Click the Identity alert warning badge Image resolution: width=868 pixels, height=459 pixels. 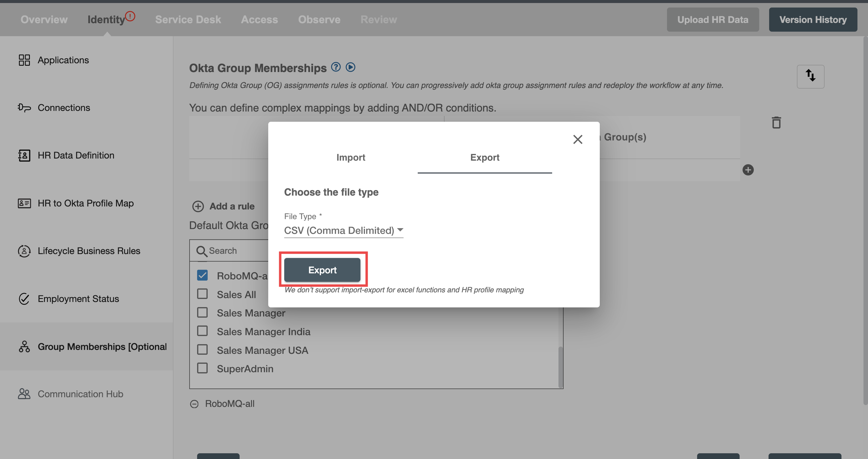(x=130, y=16)
